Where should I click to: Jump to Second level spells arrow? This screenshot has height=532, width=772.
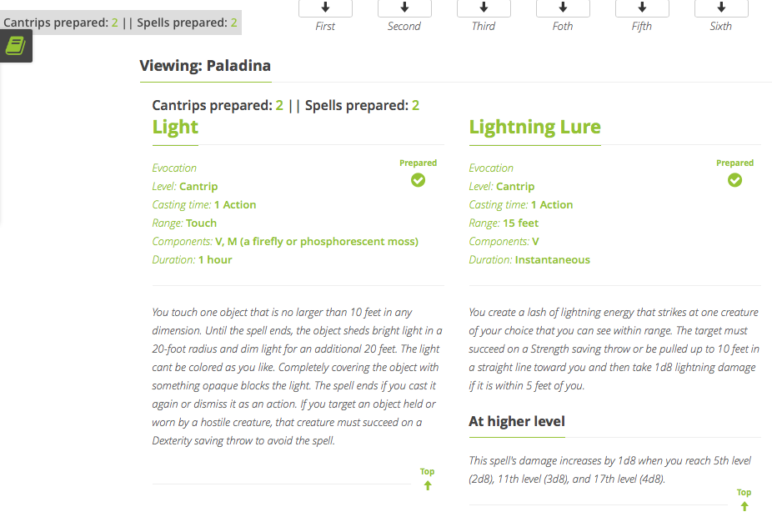click(x=404, y=8)
